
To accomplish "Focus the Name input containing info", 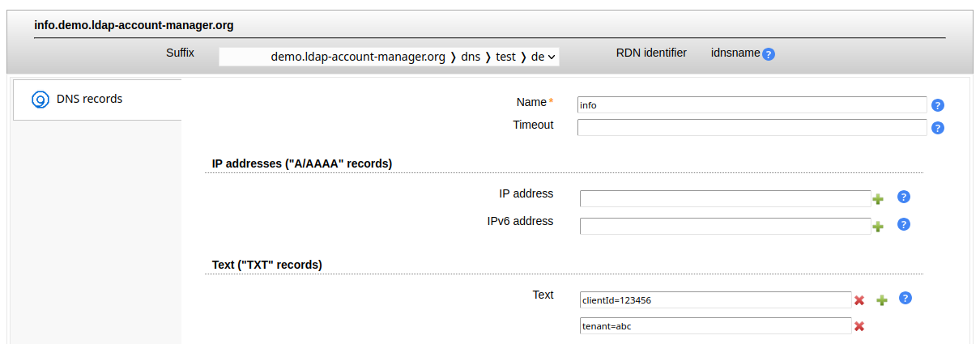I will tap(752, 105).
